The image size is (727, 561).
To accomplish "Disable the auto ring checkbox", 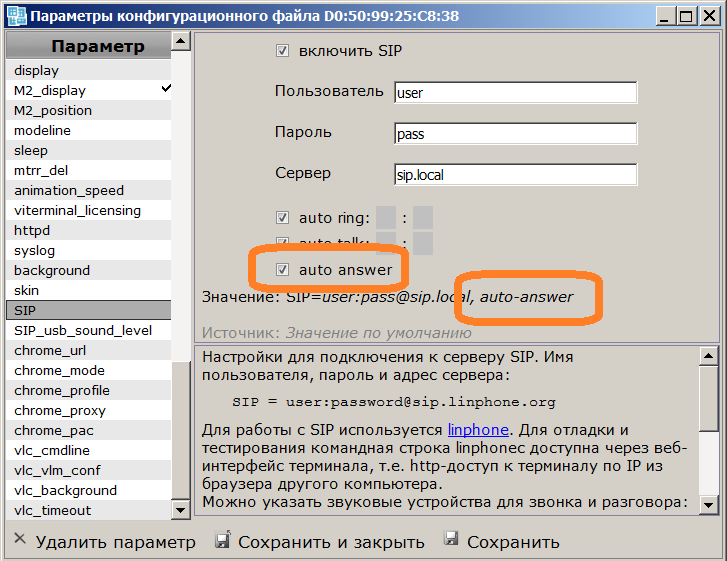I will (x=282, y=218).
